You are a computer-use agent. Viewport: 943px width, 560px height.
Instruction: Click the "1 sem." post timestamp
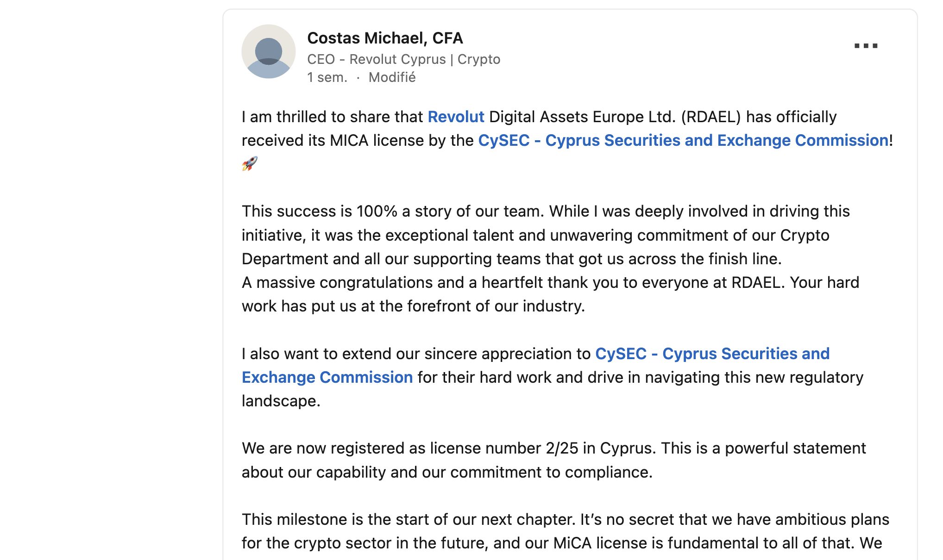327,77
